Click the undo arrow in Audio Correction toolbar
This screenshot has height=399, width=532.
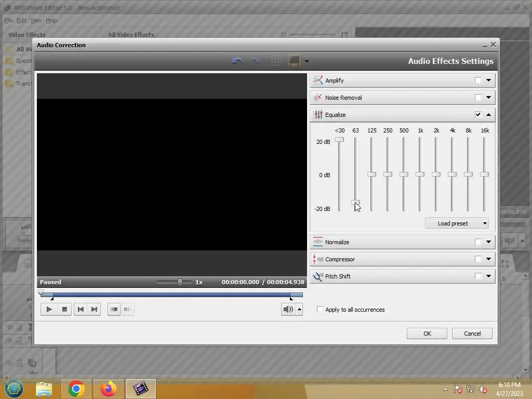[x=237, y=61]
